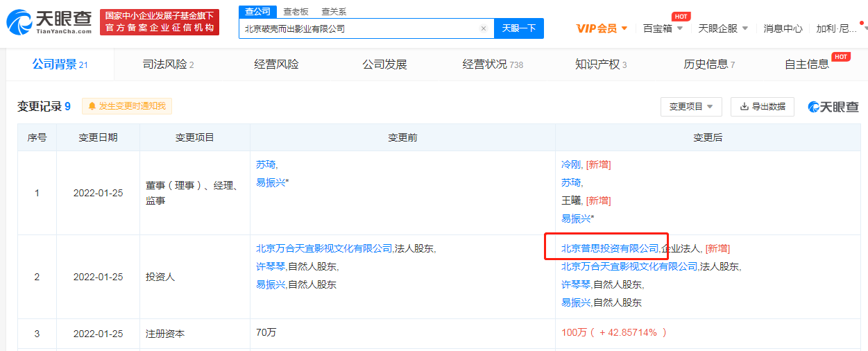
Task: Click the 70万 registered capital value
Action: [x=266, y=333]
